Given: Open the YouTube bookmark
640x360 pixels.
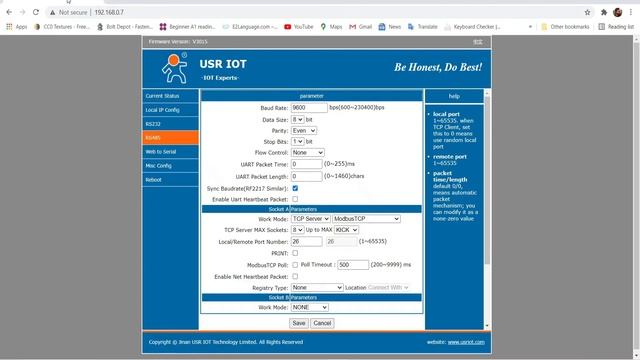Looking at the screenshot, I should click(x=299, y=27).
